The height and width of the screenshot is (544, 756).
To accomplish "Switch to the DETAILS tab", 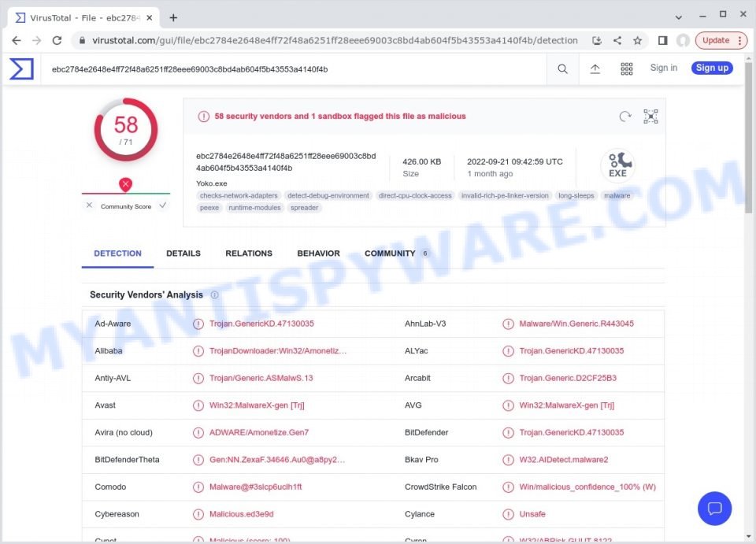I will click(183, 253).
